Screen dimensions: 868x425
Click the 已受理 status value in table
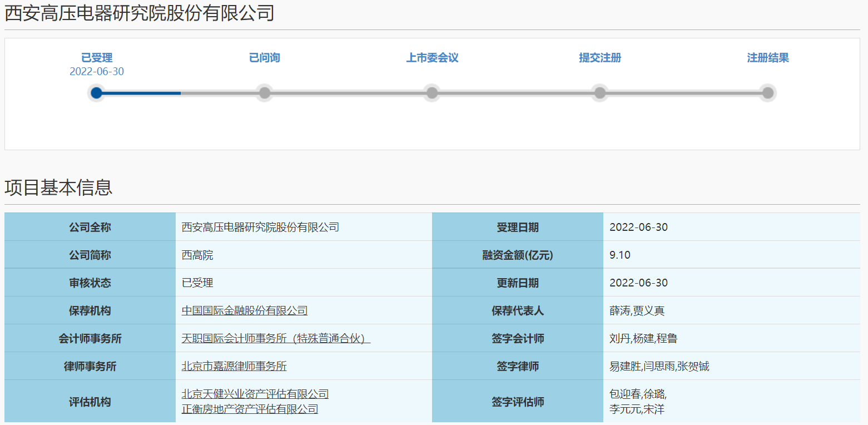197,283
